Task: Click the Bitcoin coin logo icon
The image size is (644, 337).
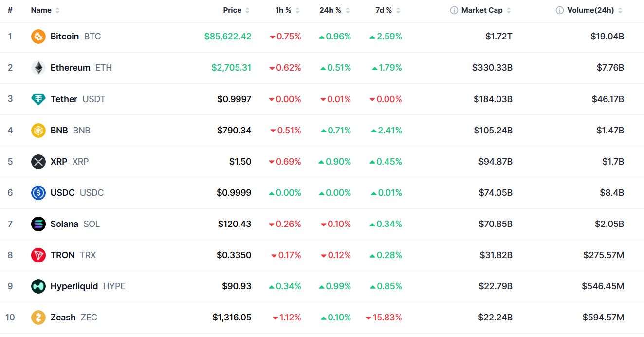Action: 38,37
